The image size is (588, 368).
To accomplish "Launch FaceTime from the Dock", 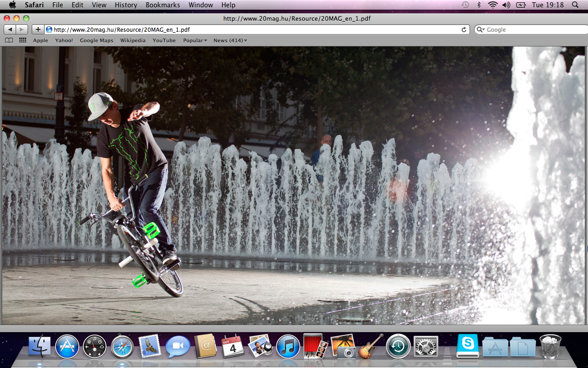I will click(x=178, y=346).
